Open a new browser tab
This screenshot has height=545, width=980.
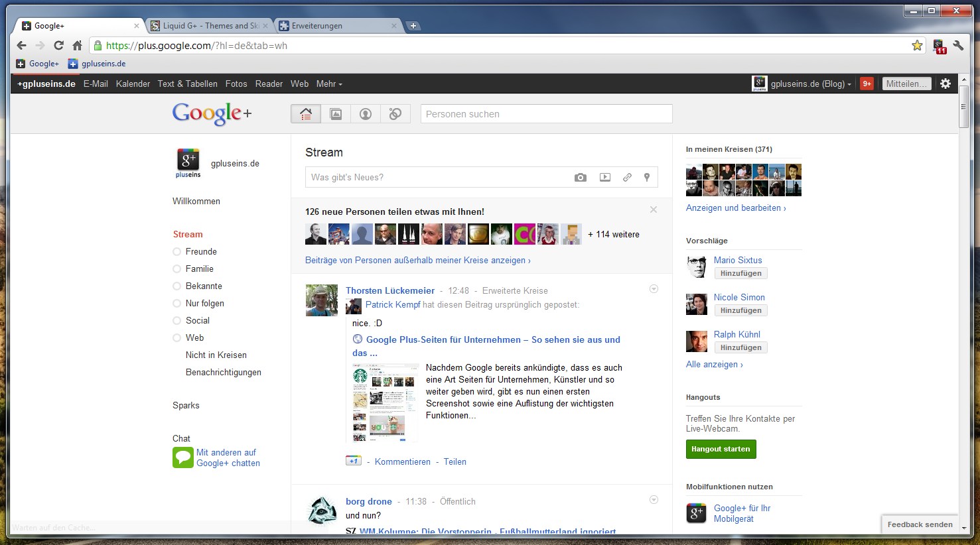point(413,26)
